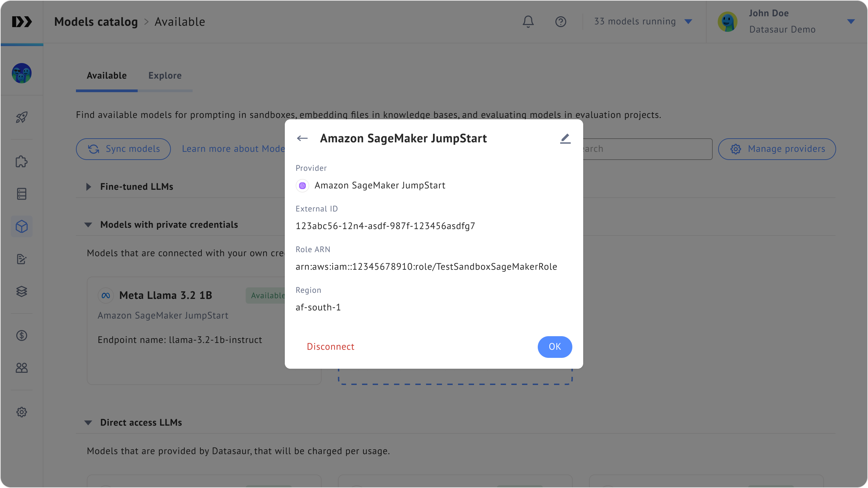Screen dimensions: 868x488
Task: Switch to the Explore tab
Action: tap(165, 76)
